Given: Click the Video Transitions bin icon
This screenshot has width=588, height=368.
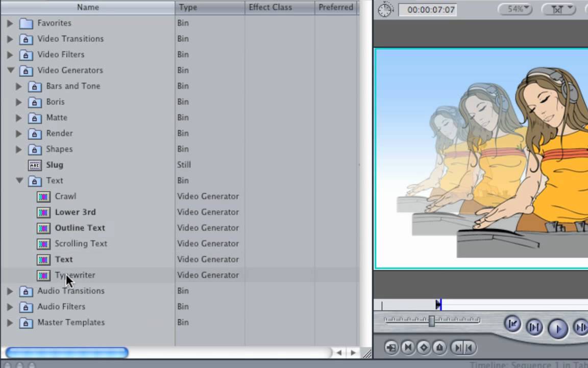Looking at the screenshot, I should tap(26, 39).
